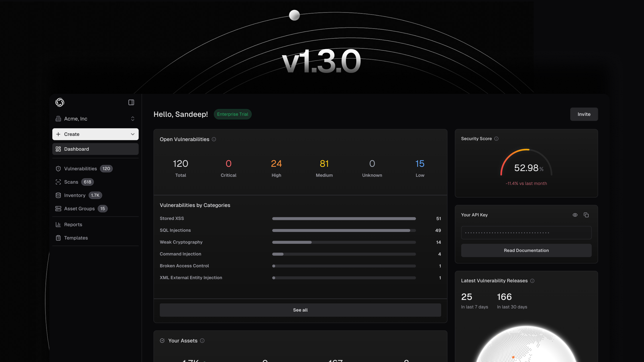Click Security Score info icon
The width and height of the screenshot is (644, 362).
(496, 139)
